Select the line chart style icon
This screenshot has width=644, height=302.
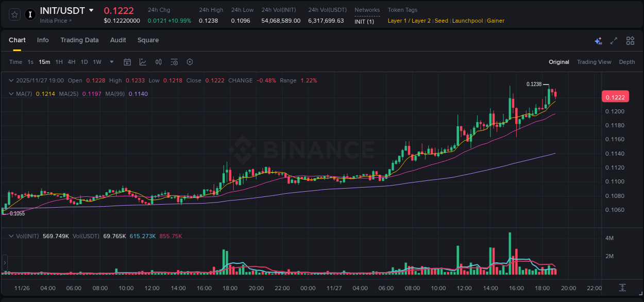[x=143, y=62]
